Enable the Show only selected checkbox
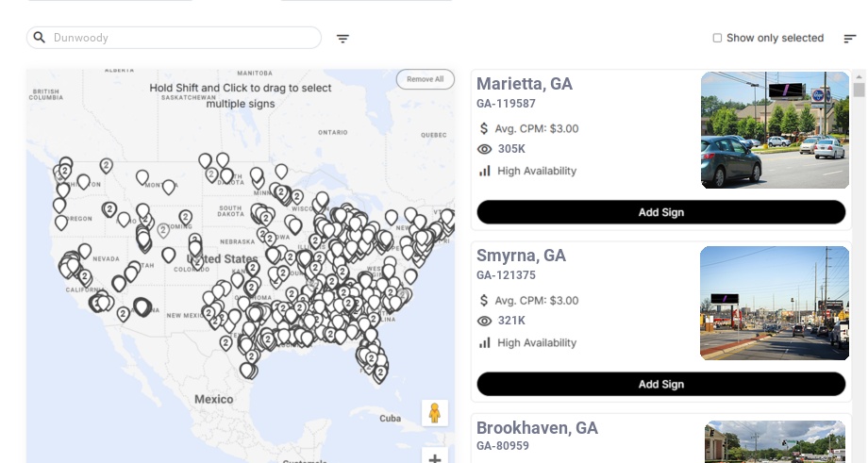Image resolution: width=868 pixels, height=463 pixels. point(717,39)
